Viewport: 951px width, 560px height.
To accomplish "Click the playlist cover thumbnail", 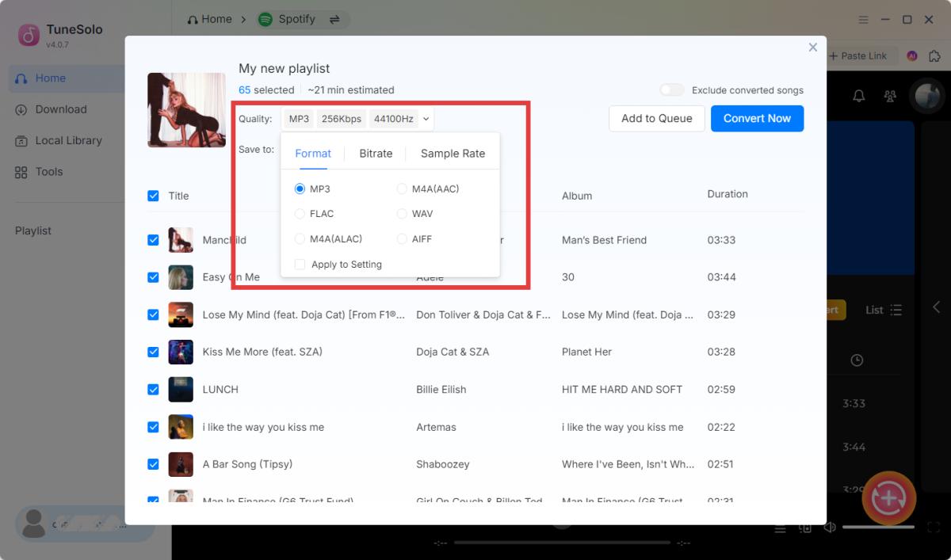I will point(187,110).
